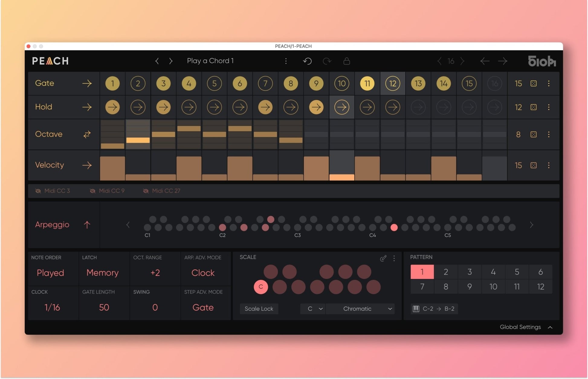Click the redo icon in header
The width and height of the screenshot is (588, 379).
[x=327, y=61]
